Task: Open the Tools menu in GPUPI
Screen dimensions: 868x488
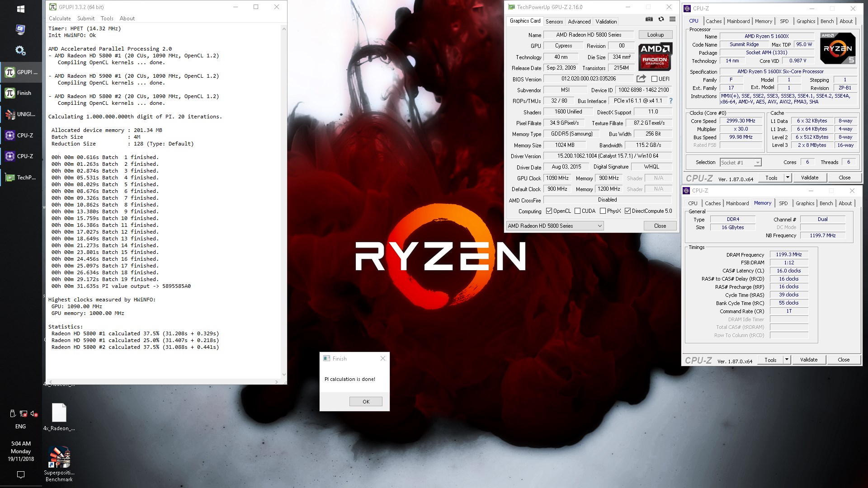Action: click(x=107, y=19)
